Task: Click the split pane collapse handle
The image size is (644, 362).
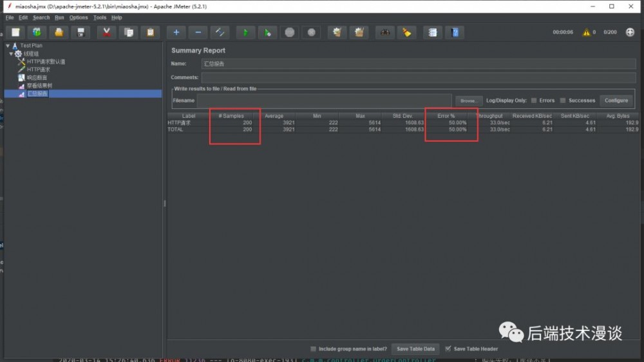Action: [x=165, y=203]
